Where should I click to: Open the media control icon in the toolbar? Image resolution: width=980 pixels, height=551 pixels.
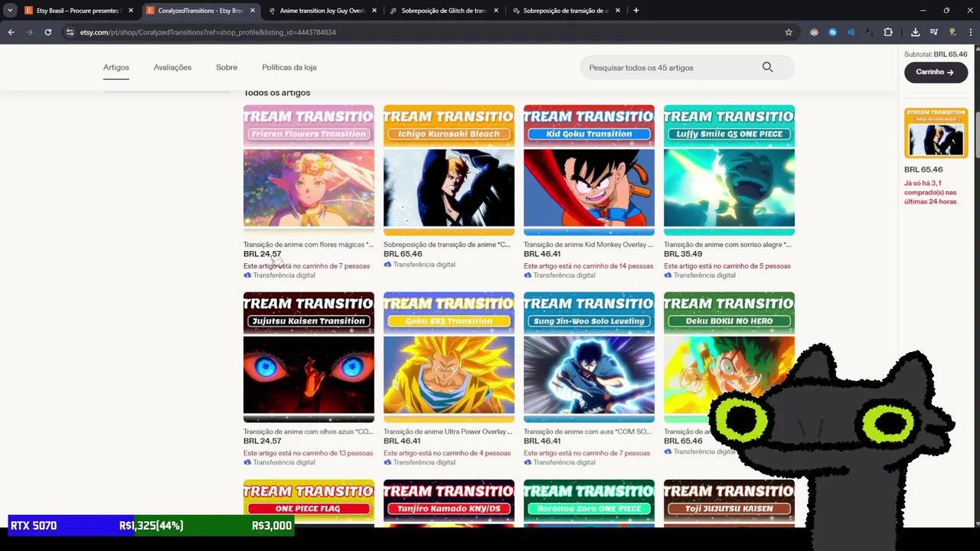tap(934, 32)
